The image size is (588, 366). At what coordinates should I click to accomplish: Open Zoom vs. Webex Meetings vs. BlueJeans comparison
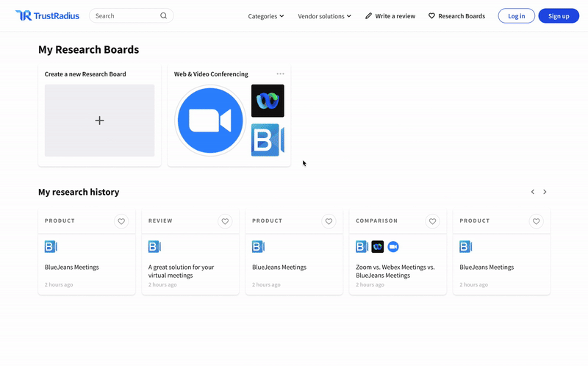(x=395, y=271)
